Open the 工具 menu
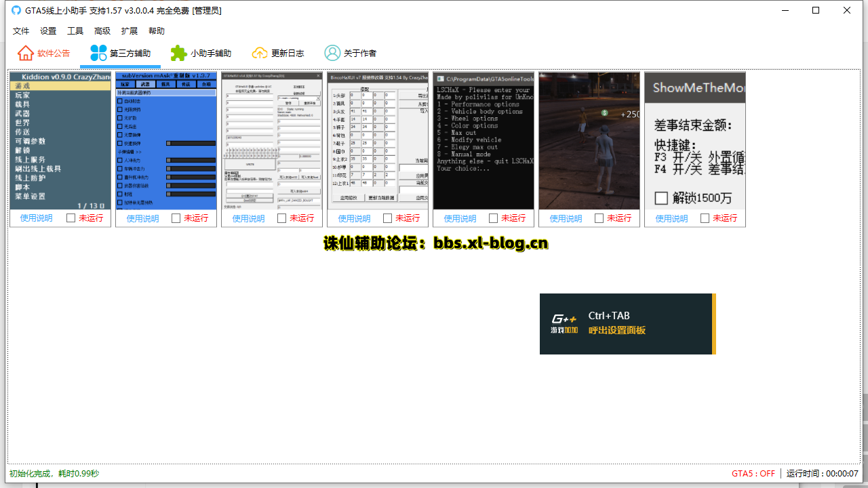The width and height of the screenshot is (868, 488). (x=75, y=31)
